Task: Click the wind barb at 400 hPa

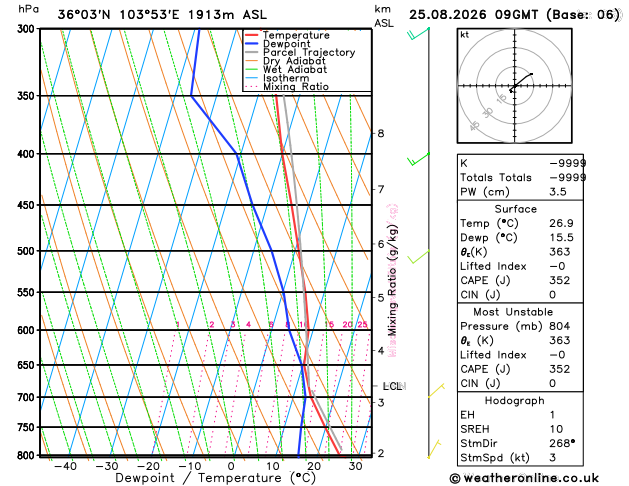Action: pos(418,159)
